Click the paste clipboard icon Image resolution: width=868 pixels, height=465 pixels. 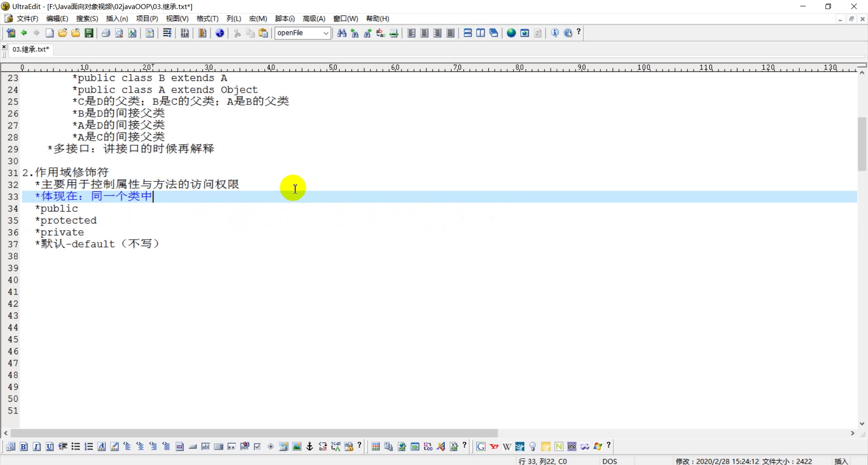(x=263, y=33)
